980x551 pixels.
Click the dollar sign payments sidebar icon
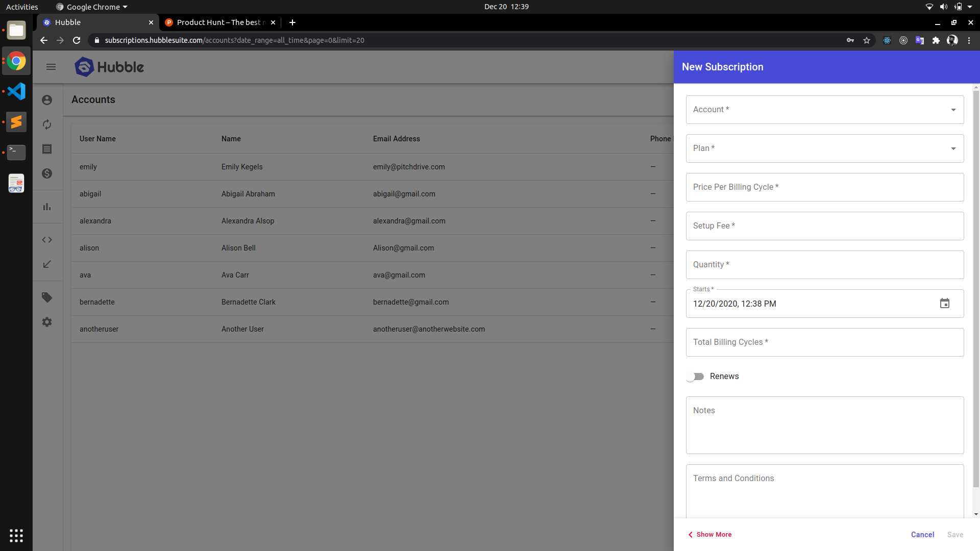coord(47,173)
